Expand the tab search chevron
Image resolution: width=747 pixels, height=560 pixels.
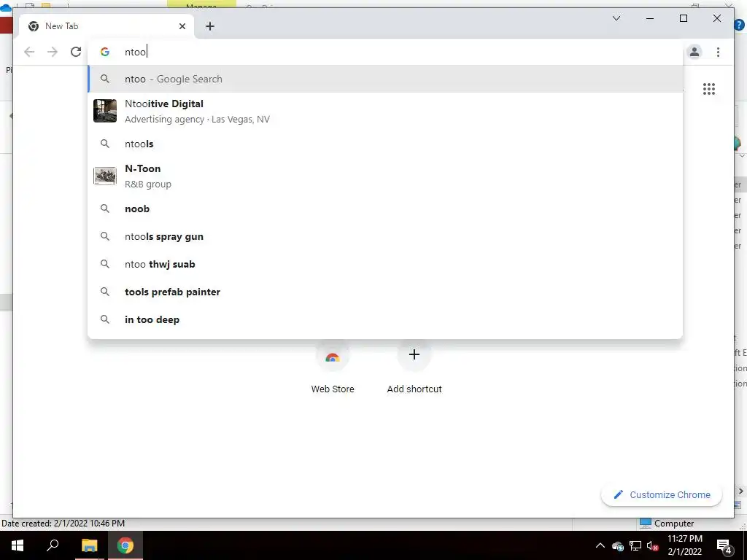(616, 18)
